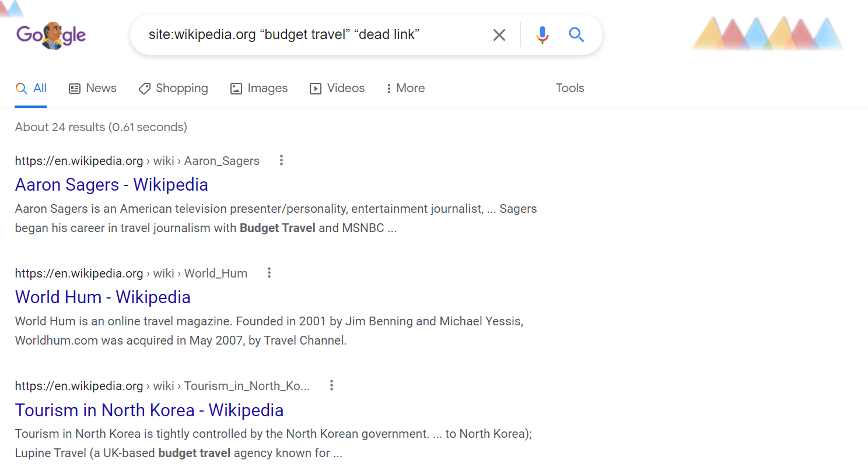
Task: Start voice search with microphone icon
Action: pos(542,35)
